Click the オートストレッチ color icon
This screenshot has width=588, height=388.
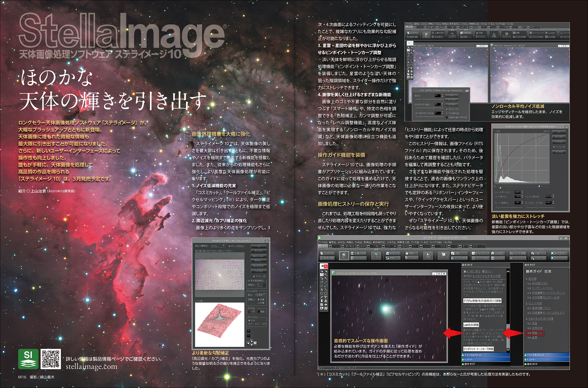tap(480, 253)
